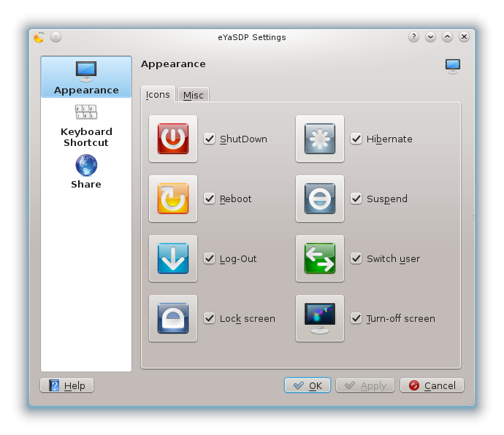Click the orange Reboot icon button
504x435 pixels.
173,199
